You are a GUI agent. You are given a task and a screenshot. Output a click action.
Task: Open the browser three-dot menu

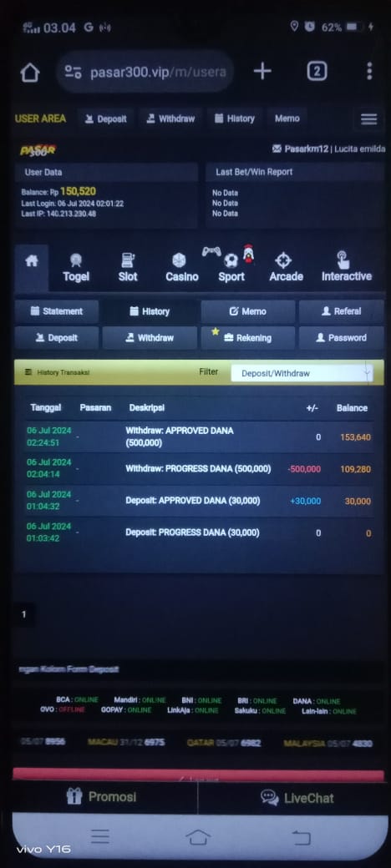(x=368, y=71)
